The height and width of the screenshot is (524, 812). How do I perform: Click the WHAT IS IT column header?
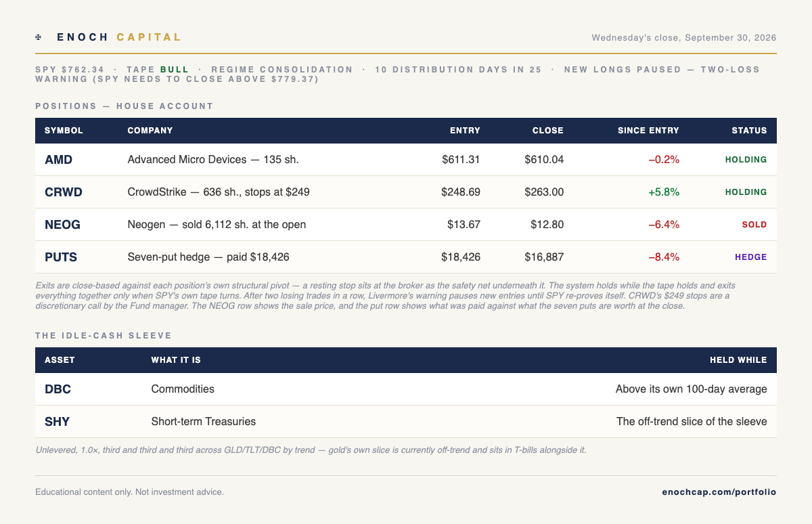(x=176, y=360)
